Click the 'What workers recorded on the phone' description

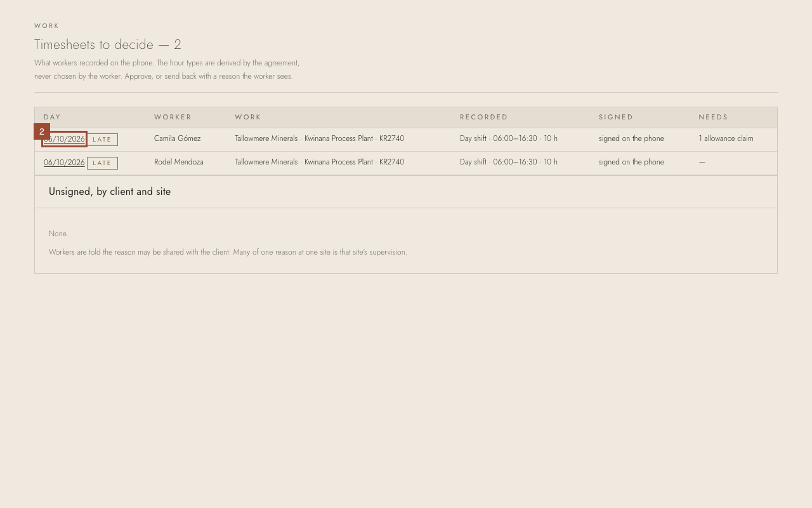pyautogui.click(x=167, y=70)
